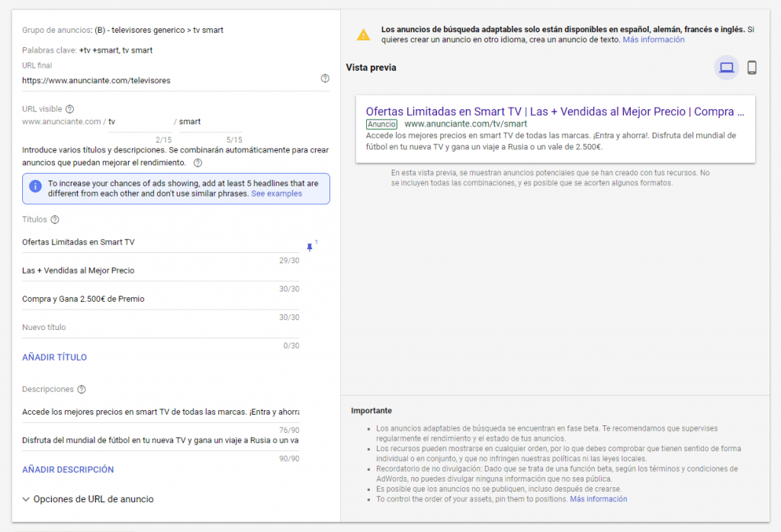Open Más información link in Importante notes
Image resolution: width=781 pixels, height=532 pixels.
pos(598,499)
